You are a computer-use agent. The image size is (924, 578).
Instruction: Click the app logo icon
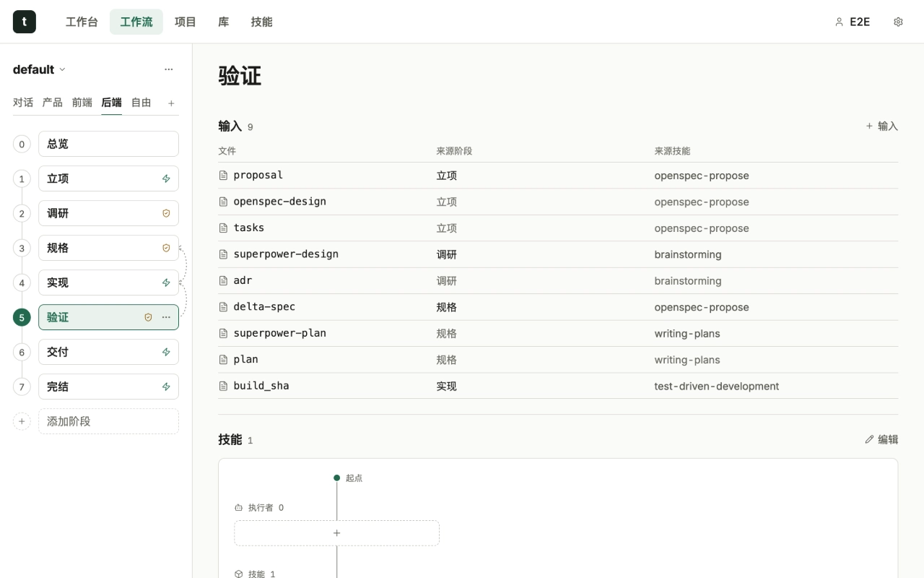[24, 22]
